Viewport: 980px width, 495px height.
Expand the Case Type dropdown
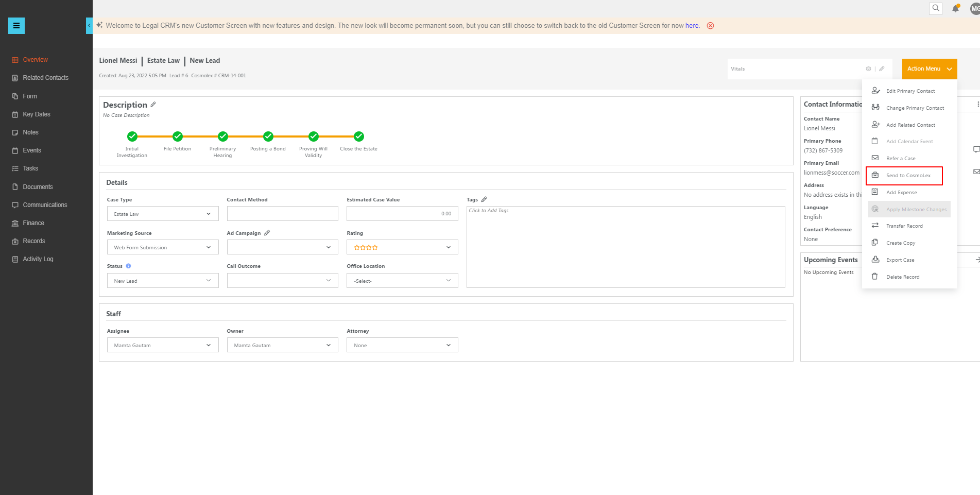tap(162, 214)
